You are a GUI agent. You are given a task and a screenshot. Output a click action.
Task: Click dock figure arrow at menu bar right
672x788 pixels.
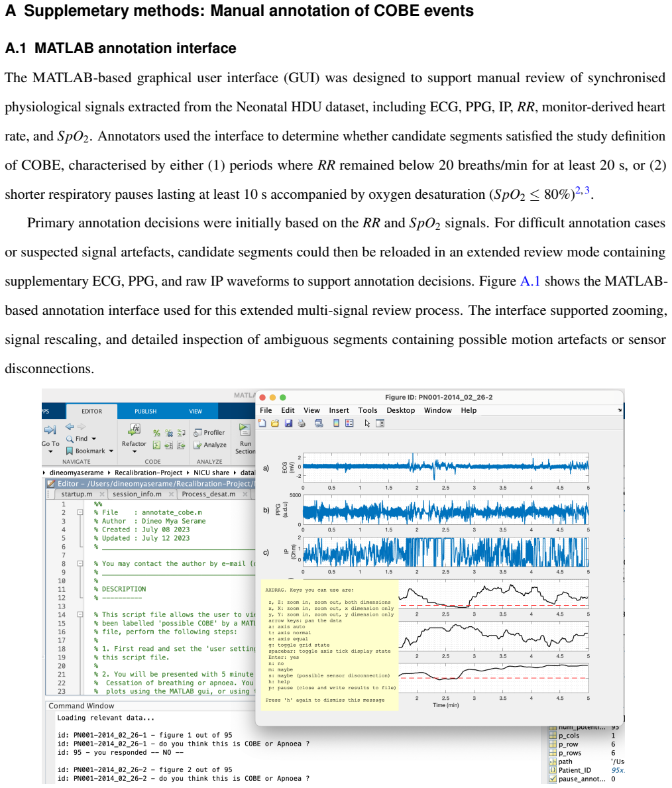pos(620,410)
